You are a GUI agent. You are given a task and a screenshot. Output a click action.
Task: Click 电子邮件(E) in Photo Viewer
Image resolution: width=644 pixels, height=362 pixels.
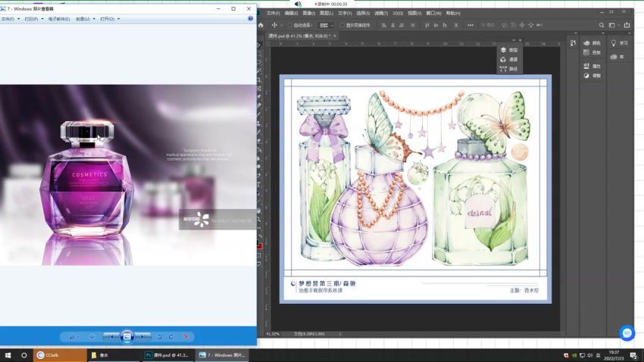(59, 19)
